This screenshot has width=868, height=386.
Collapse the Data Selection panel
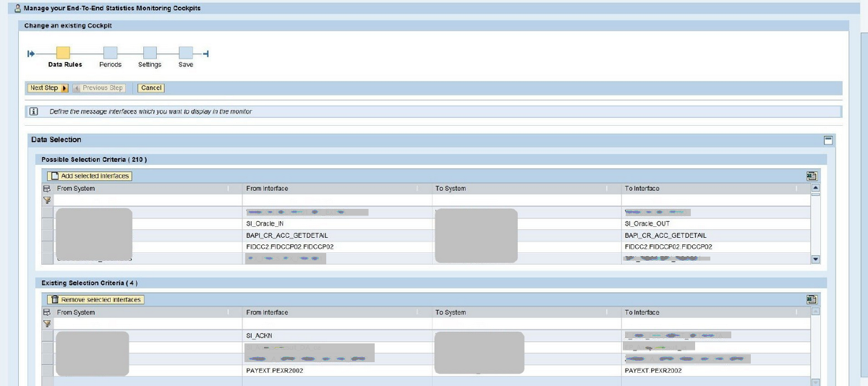click(829, 140)
